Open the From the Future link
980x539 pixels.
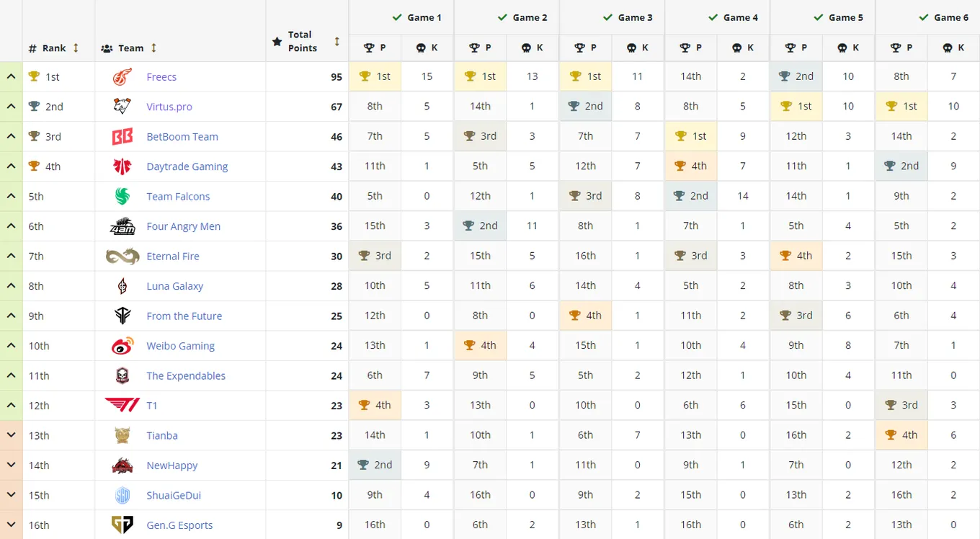click(x=184, y=316)
